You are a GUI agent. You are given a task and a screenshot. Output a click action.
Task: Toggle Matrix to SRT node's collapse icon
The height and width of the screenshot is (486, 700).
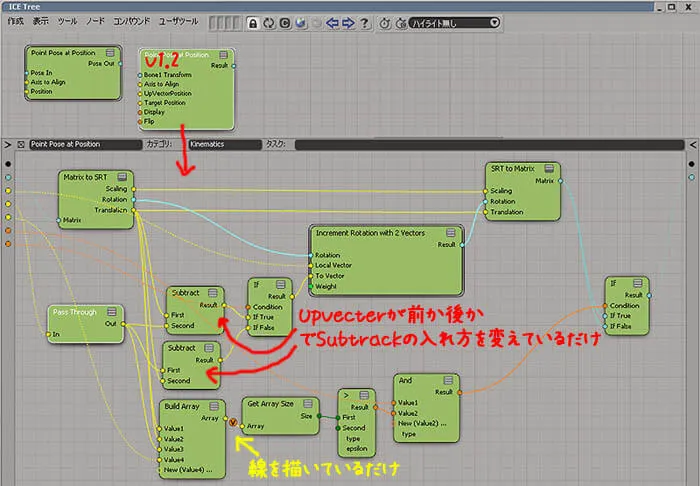[122, 177]
